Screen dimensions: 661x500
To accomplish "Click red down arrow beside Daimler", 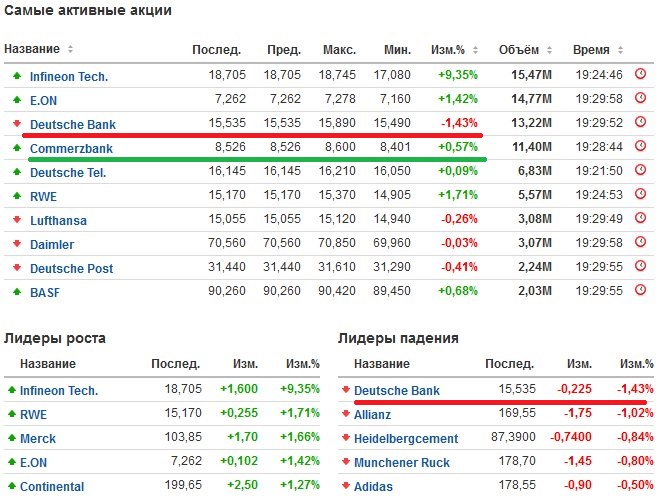I will [16, 244].
